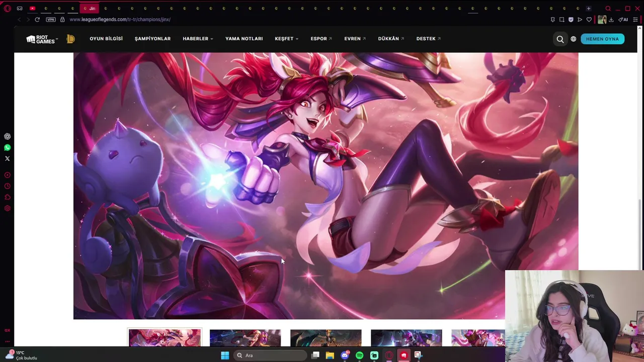Viewport: 644px width, 362px height.
Task: Open WhatsApp in the sidebar
Action: pos(7,147)
